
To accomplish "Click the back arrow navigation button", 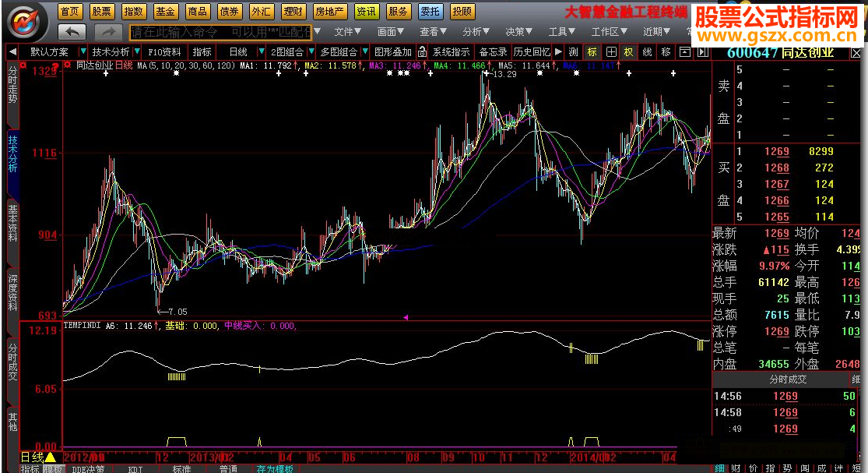I will (72, 32).
